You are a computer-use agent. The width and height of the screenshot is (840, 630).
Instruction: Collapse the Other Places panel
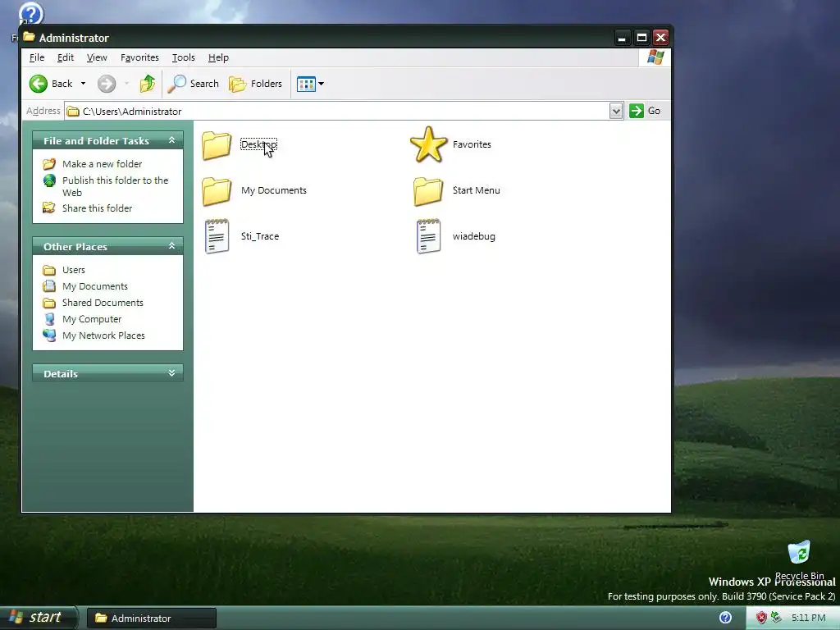click(x=172, y=246)
